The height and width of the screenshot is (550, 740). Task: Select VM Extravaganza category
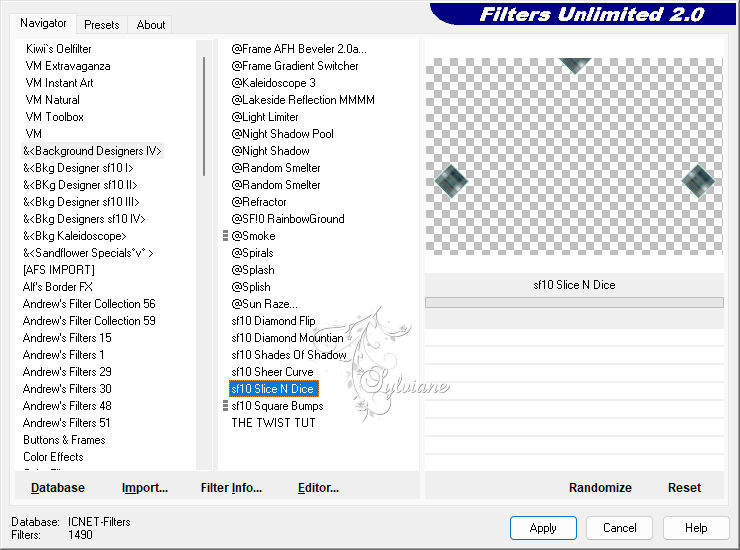click(68, 66)
